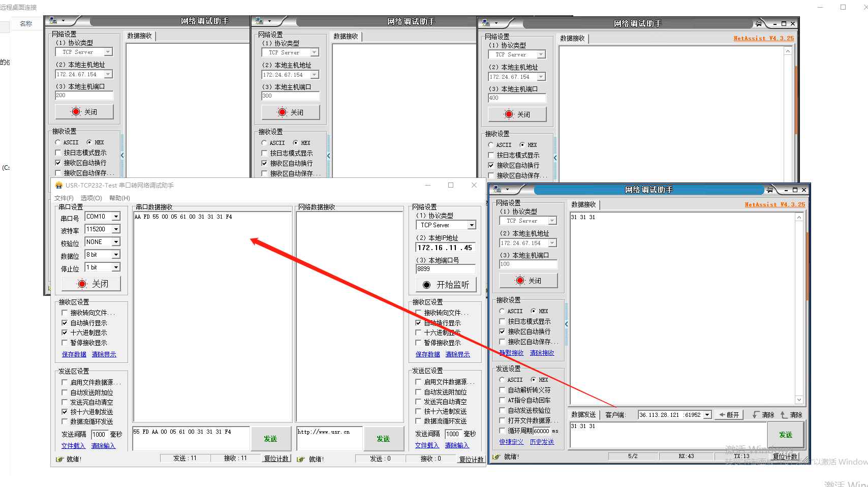Image resolution: width=868 pixels, height=487 pixels.
Task: Open 数据位 8 bit dropdown
Action: click(x=116, y=255)
